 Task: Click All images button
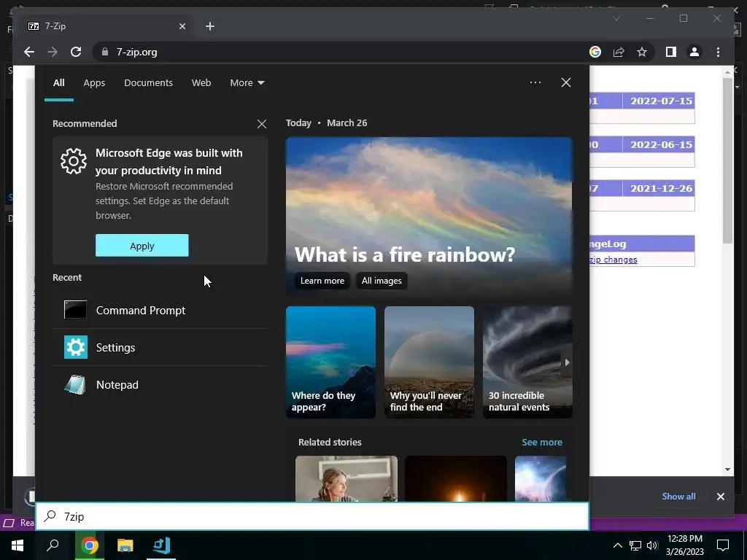(x=382, y=281)
